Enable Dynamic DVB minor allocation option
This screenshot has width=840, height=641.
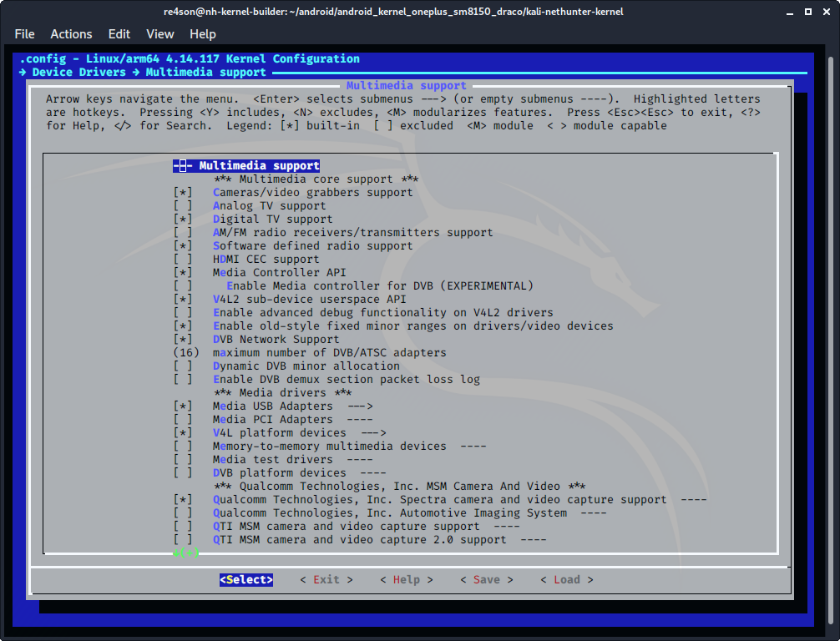point(183,366)
